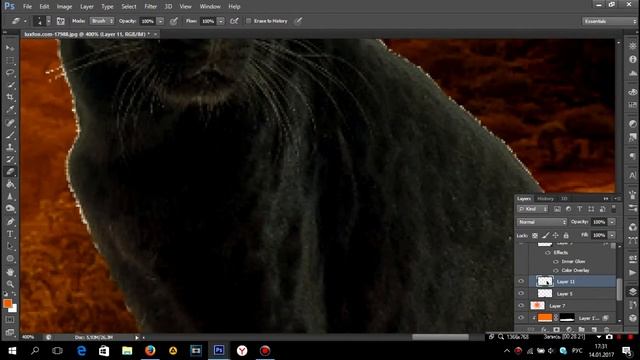
Task: Open the Window menu
Action: tap(210, 7)
